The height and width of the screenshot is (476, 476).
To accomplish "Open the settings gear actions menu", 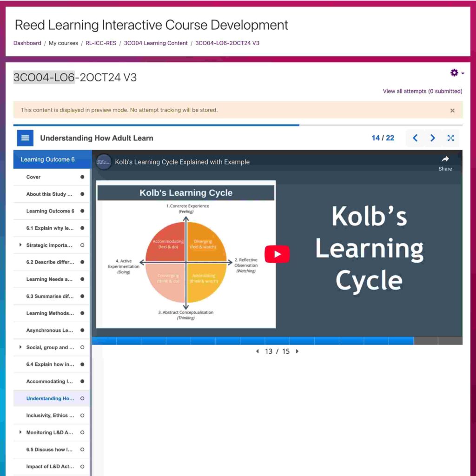I will (456, 73).
